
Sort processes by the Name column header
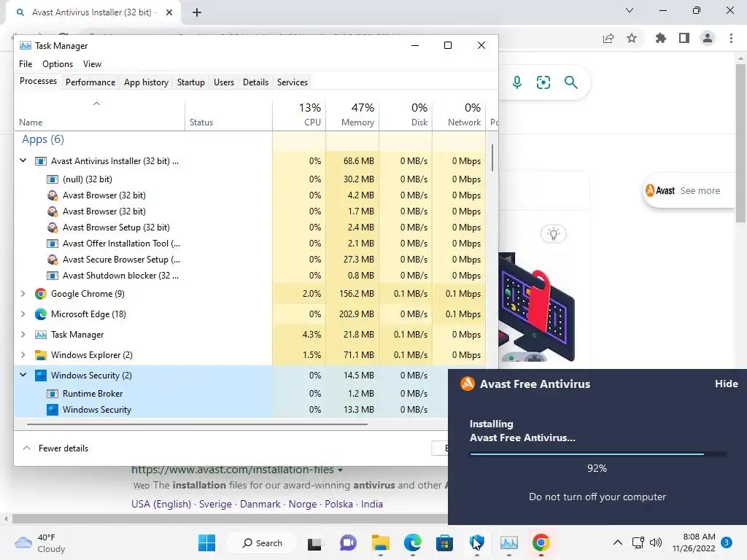99,114
